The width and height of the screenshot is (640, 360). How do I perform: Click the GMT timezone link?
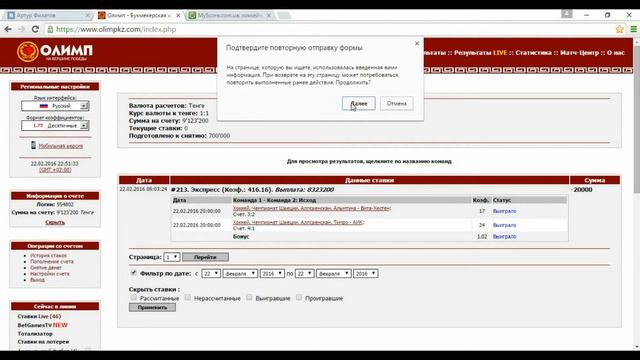(55, 170)
